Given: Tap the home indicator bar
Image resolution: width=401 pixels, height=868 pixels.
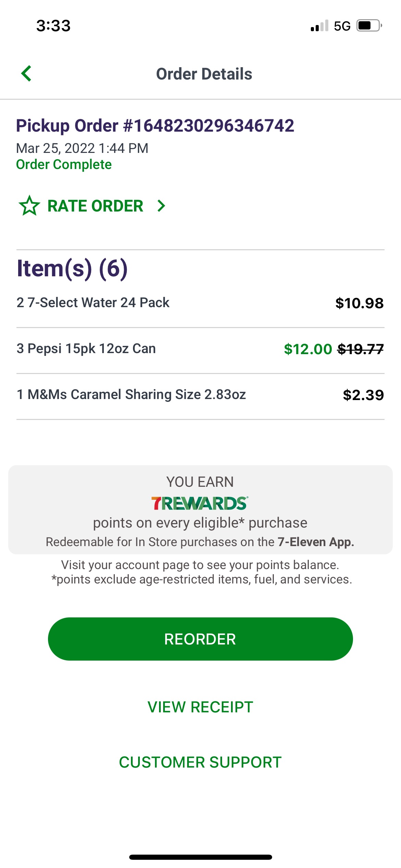Looking at the screenshot, I should tap(200, 857).
